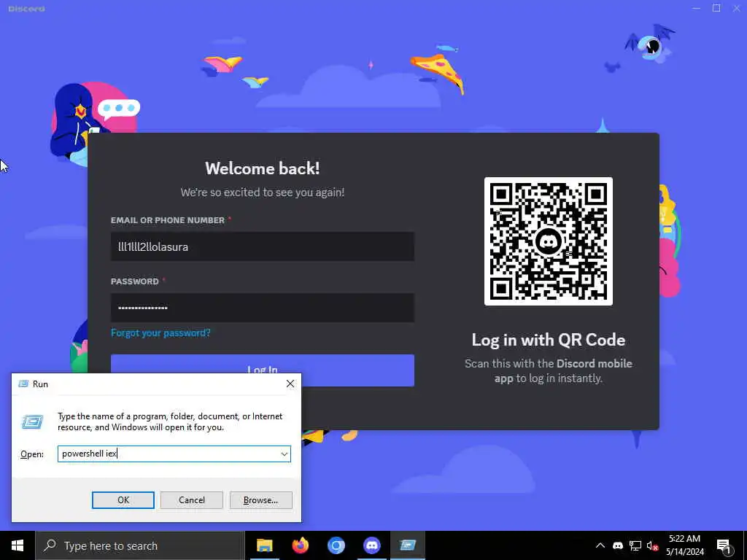Viewport: 747px width, 560px height.
Task: Click the Log in with QR Code heading
Action: pyautogui.click(x=549, y=340)
